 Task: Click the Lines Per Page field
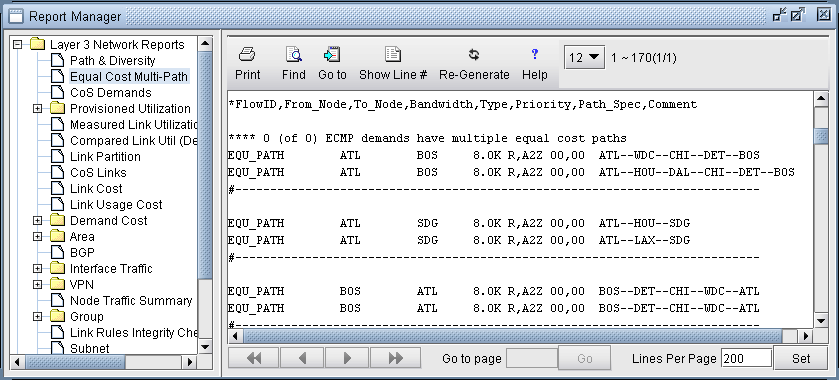pyautogui.click(x=746, y=358)
